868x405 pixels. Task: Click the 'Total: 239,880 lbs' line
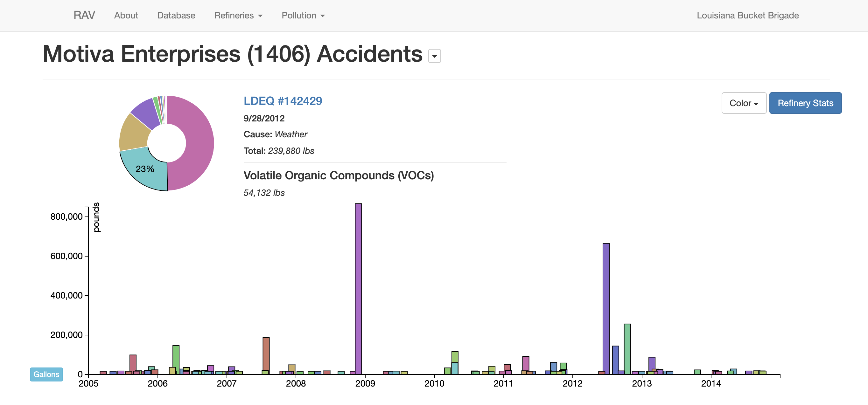pyautogui.click(x=279, y=151)
